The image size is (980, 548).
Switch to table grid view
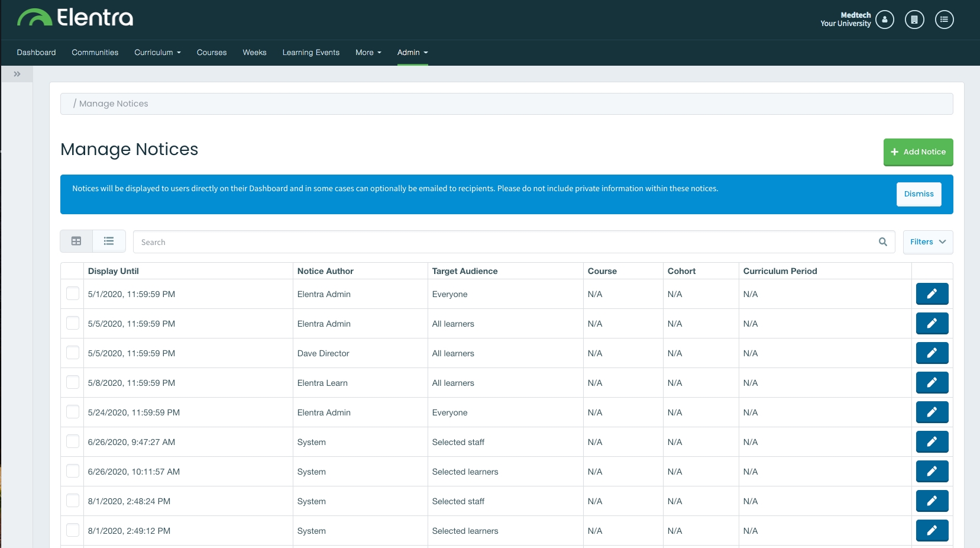click(x=76, y=241)
